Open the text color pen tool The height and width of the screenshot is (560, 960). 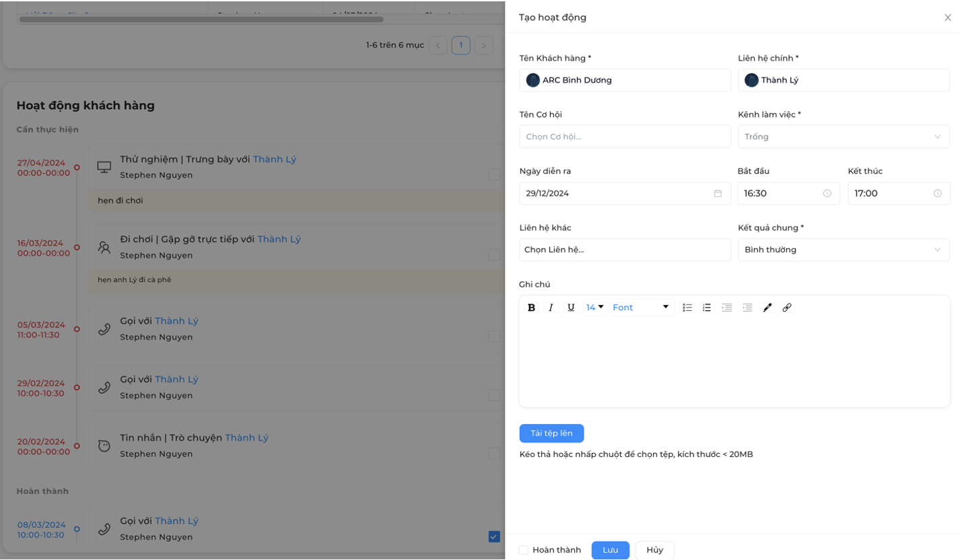pyautogui.click(x=767, y=308)
